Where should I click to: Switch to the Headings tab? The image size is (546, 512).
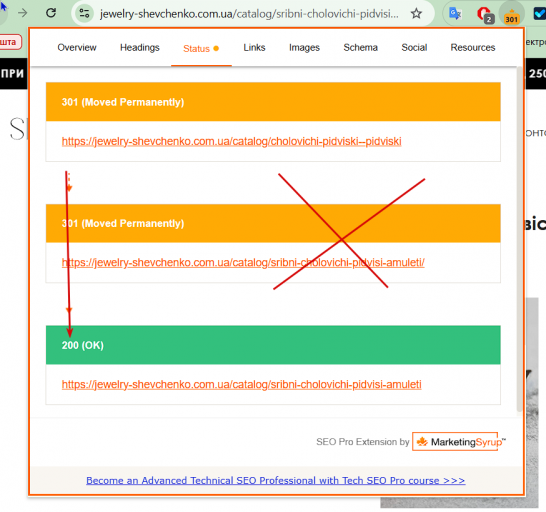click(140, 47)
